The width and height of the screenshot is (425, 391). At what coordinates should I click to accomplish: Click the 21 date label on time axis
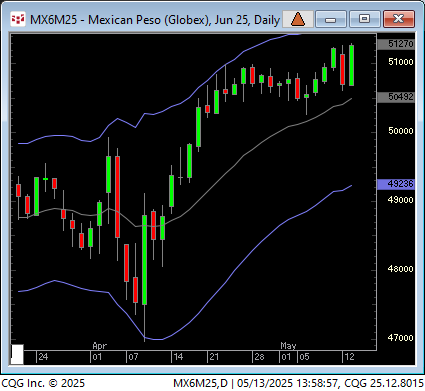tap(214, 357)
